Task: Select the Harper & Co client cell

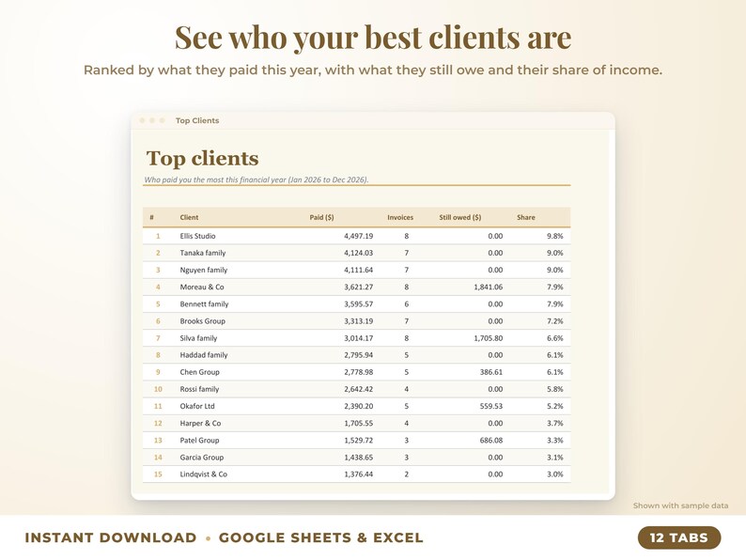Action: [200, 424]
